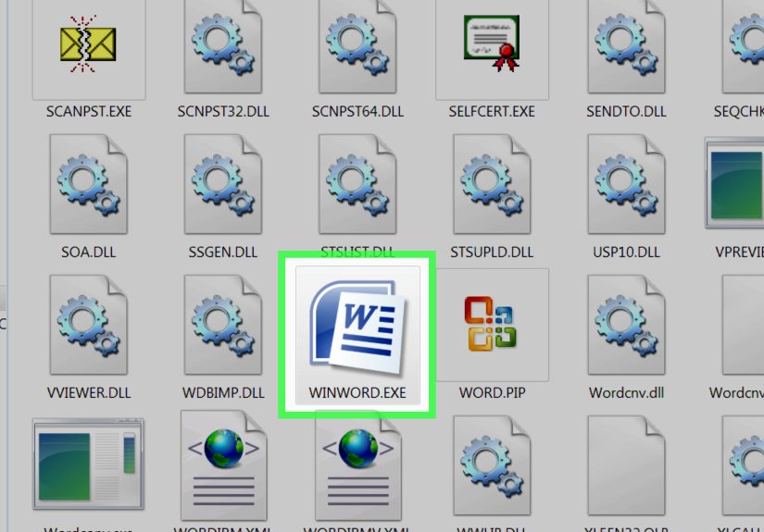This screenshot has width=764, height=532.
Task: Click the SOA.DLL file name
Action: coord(89,253)
